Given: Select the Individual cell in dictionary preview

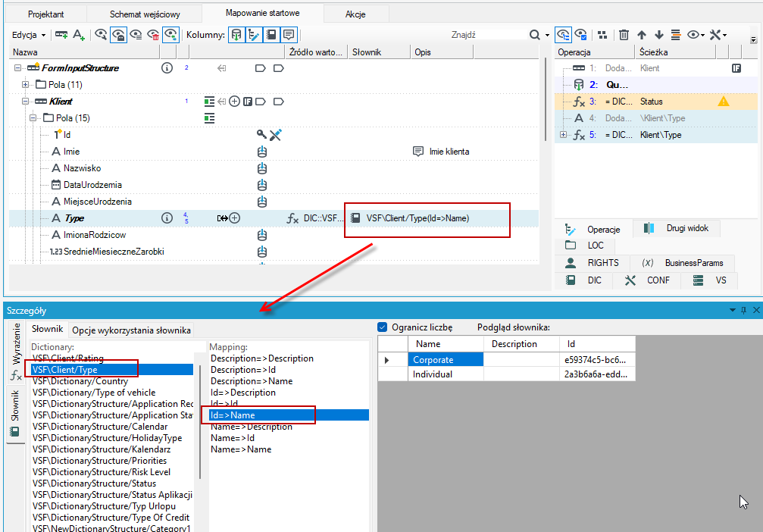Looking at the screenshot, I should pyautogui.click(x=446, y=374).
